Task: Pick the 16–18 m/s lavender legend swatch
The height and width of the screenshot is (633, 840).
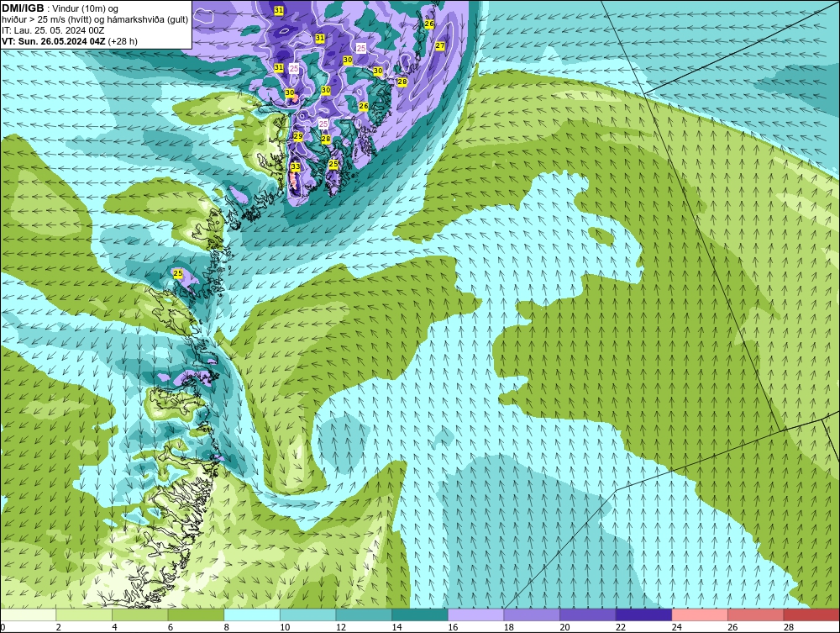Action: pyautogui.click(x=475, y=615)
